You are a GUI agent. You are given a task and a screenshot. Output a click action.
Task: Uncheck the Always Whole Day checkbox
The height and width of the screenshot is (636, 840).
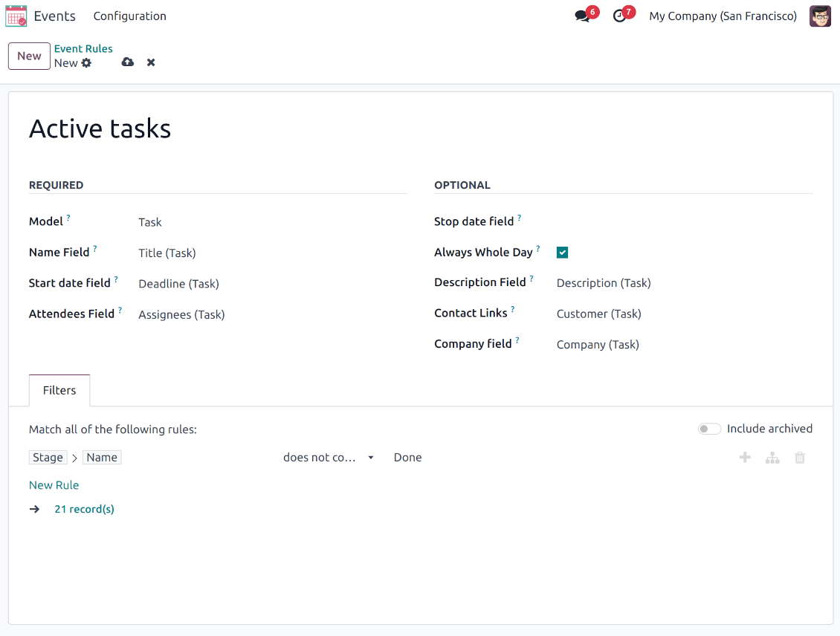point(562,253)
